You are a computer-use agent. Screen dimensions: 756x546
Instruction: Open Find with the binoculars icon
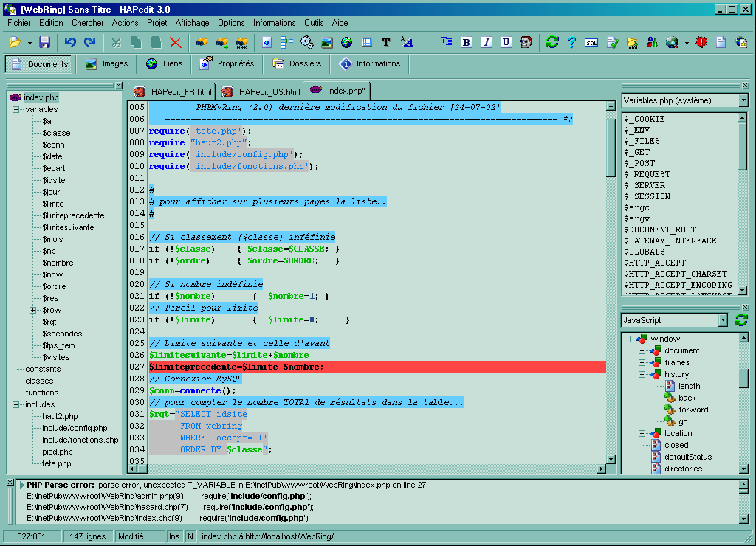point(202,42)
